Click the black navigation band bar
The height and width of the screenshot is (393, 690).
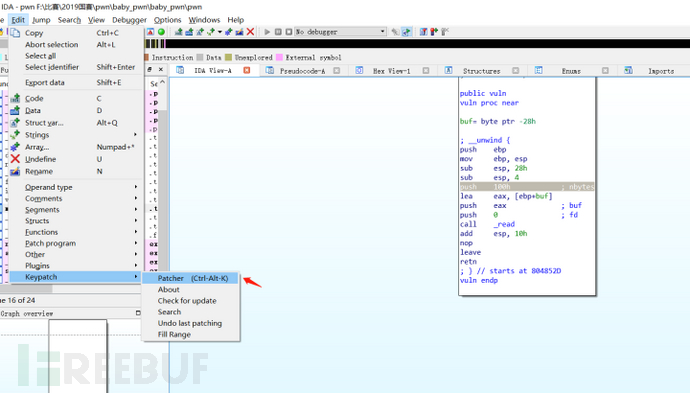(x=427, y=44)
